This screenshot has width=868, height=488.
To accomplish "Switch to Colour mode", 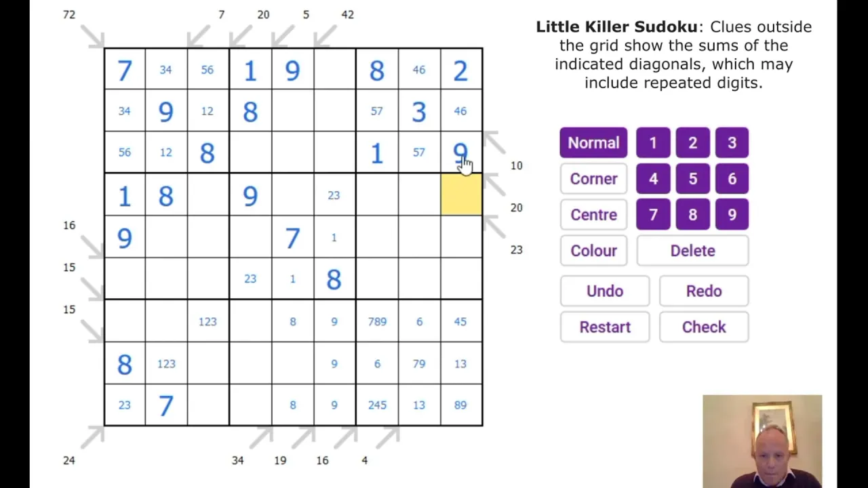I will tap(593, 251).
